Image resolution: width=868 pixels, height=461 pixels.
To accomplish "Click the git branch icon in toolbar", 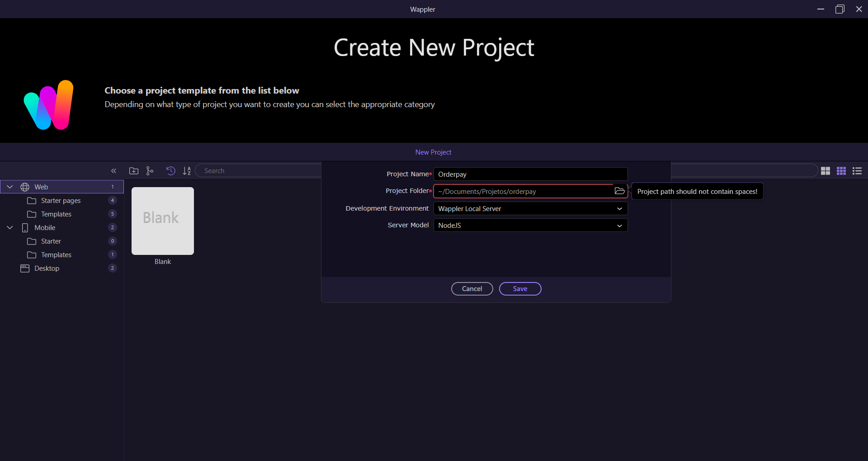I will [x=150, y=171].
